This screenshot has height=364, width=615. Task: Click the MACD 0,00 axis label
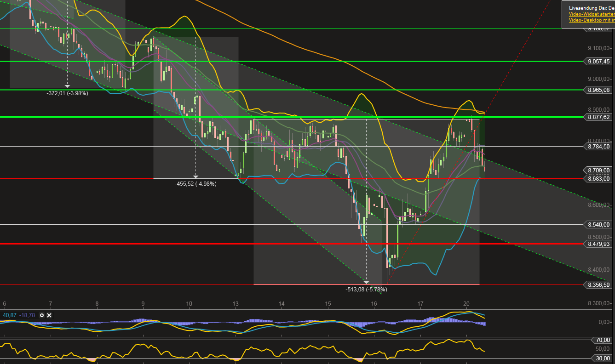(x=604, y=322)
